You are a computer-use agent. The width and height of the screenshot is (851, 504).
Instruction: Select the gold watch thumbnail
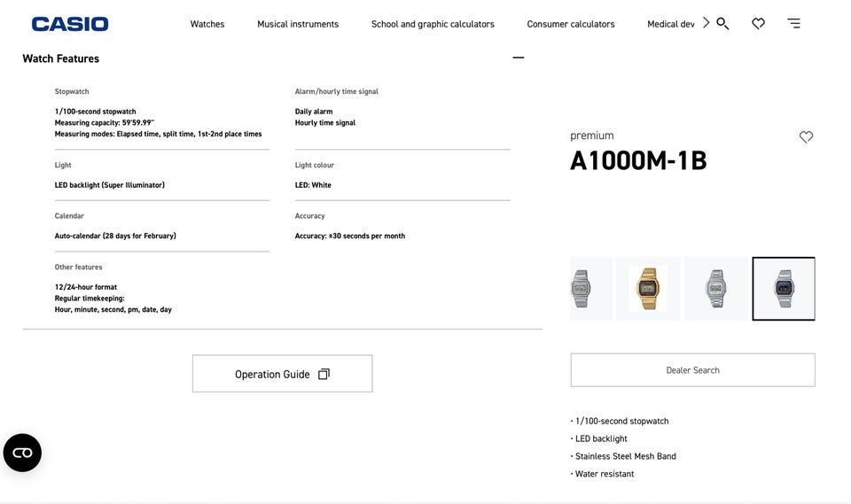tap(647, 289)
